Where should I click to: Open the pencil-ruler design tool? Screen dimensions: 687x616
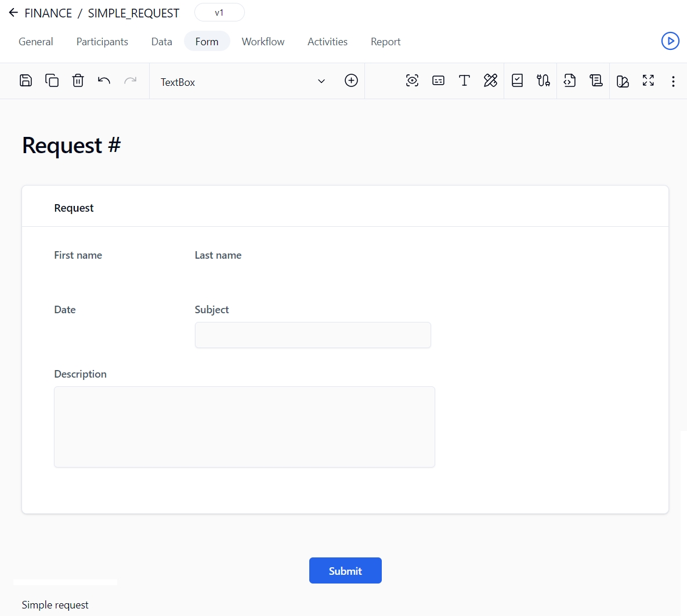coord(490,81)
